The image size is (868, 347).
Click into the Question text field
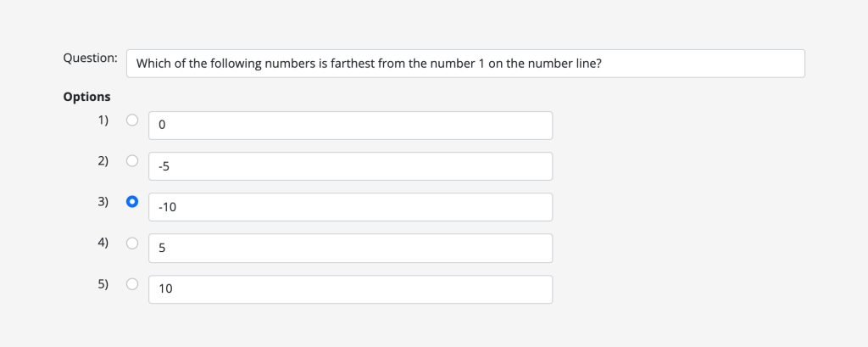pos(465,64)
